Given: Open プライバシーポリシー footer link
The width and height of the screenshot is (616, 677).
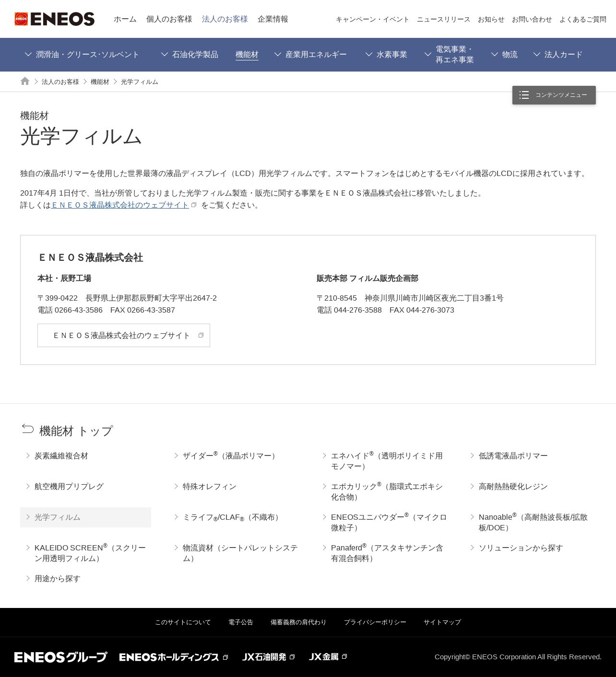Looking at the screenshot, I should point(375,622).
